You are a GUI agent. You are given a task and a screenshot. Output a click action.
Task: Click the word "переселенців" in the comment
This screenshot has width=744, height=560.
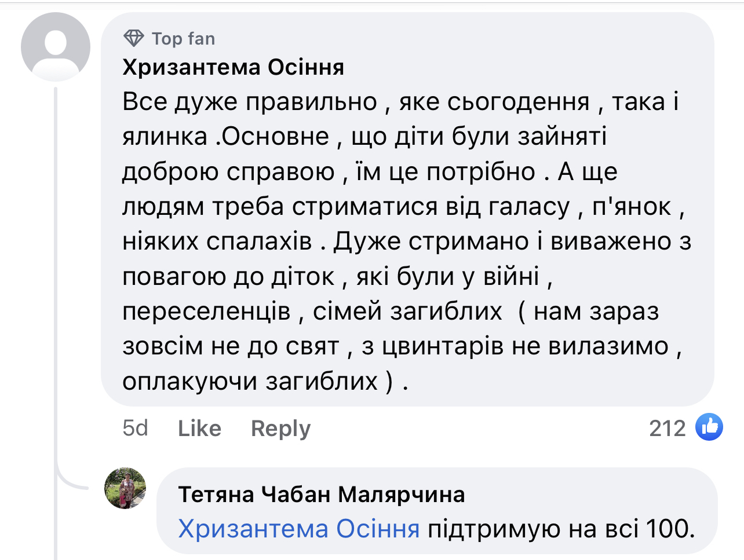206,312
